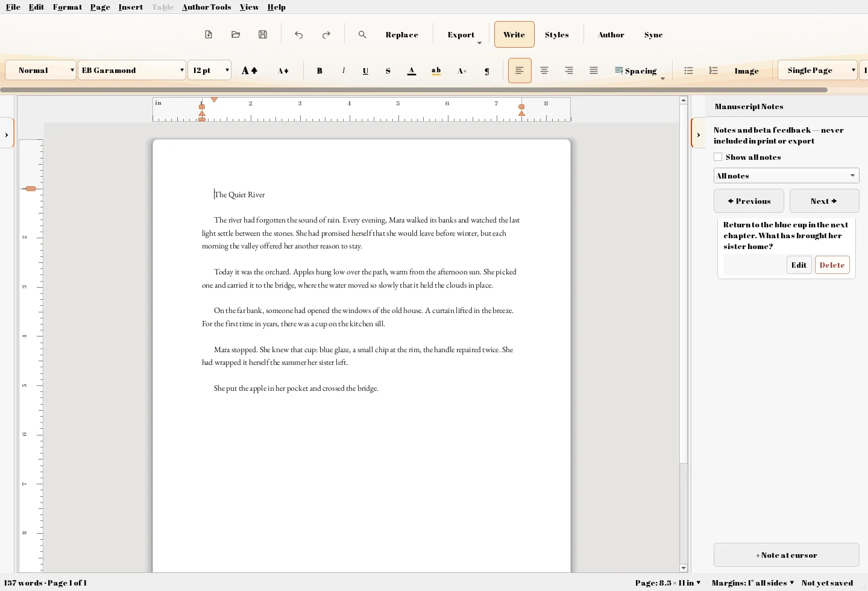Justify paragraph text
The width and height of the screenshot is (868, 591).
[594, 71]
